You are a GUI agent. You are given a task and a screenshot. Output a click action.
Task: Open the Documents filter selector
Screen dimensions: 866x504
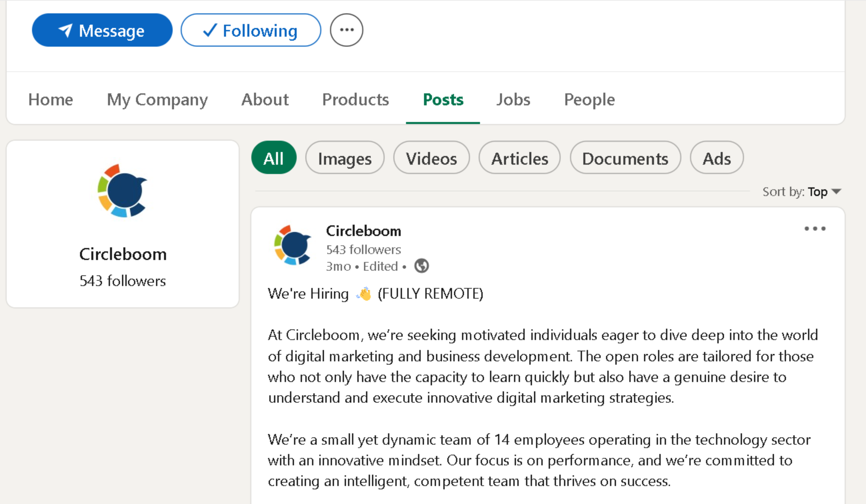pos(625,158)
